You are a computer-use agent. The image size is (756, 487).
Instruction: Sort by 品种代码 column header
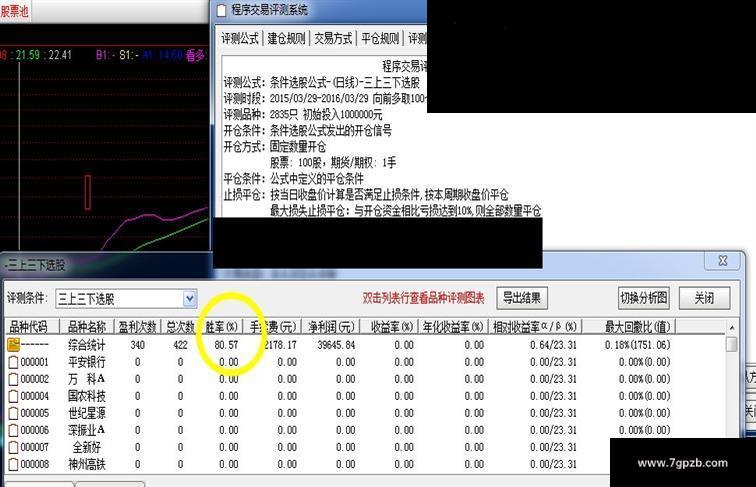[x=29, y=327]
